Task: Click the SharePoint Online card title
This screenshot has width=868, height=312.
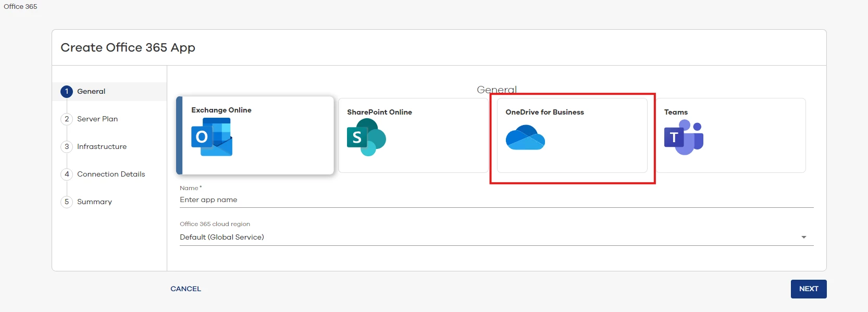Action: click(x=379, y=112)
